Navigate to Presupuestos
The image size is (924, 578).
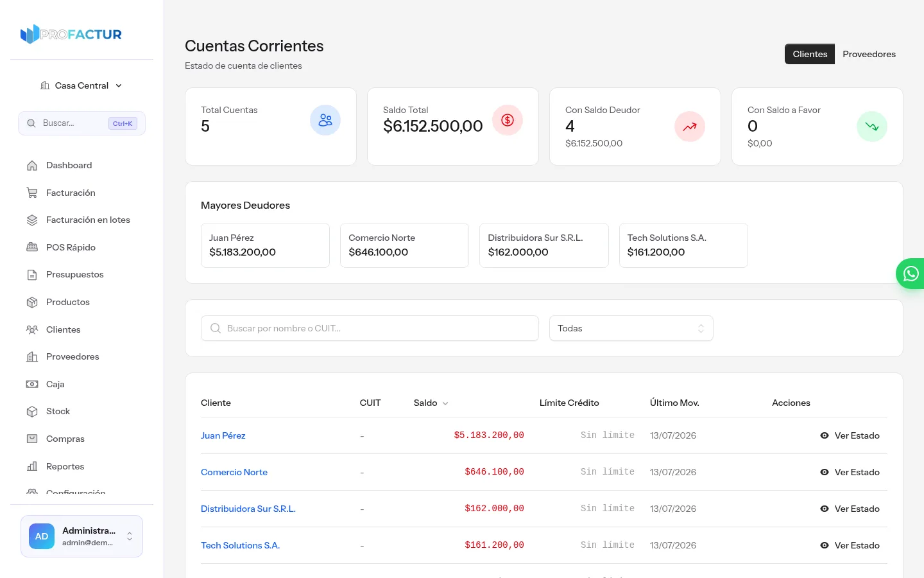point(81,275)
